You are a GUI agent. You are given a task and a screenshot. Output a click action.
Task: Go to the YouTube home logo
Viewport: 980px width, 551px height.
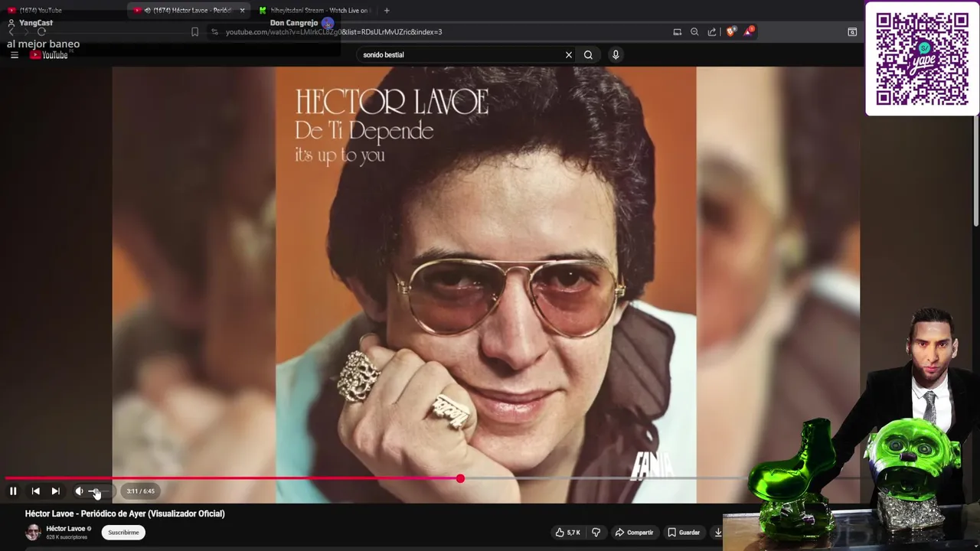[50, 55]
